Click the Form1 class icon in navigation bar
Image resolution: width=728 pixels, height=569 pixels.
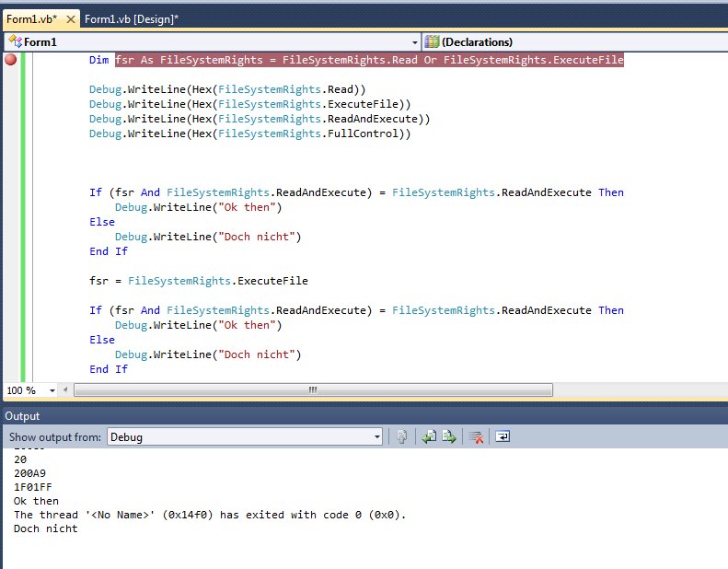point(15,41)
